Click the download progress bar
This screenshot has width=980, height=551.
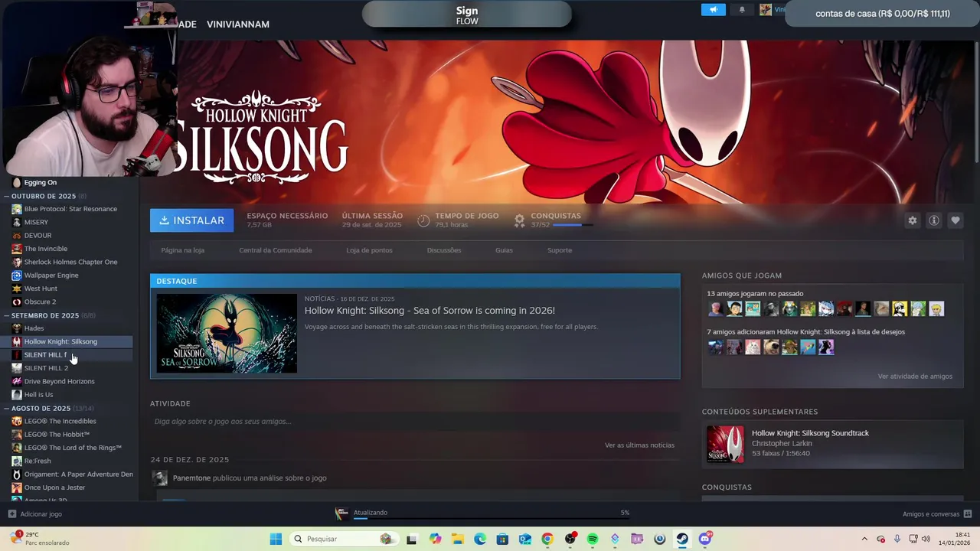click(491, 519)
